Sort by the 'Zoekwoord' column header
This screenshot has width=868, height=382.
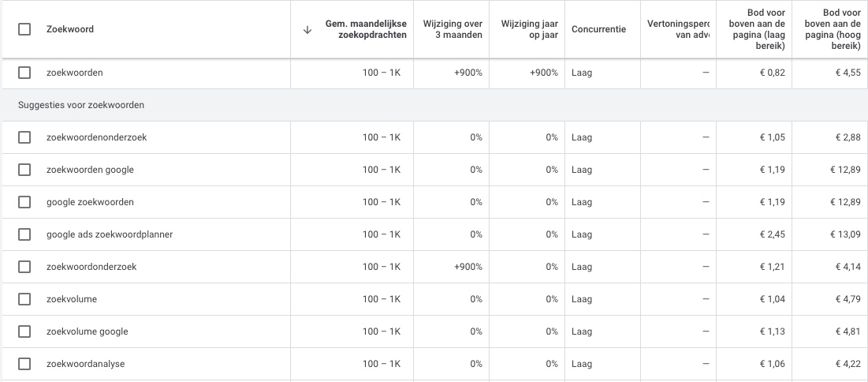70,29
